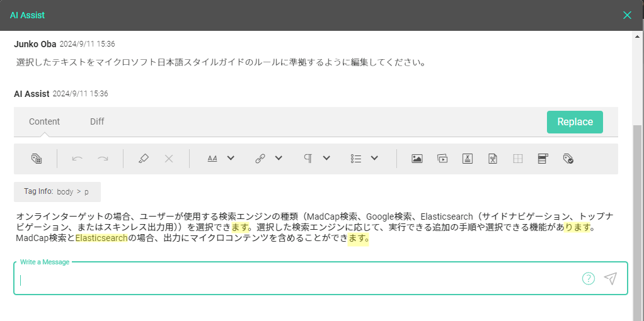
Task: Click the highlighted Elasticsearch word in content
Action: 101,238
